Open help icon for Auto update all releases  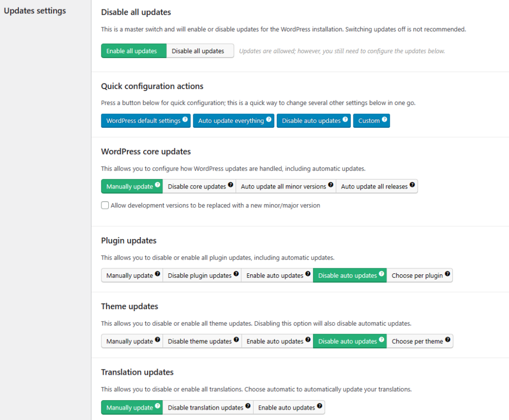coord(412,185)
